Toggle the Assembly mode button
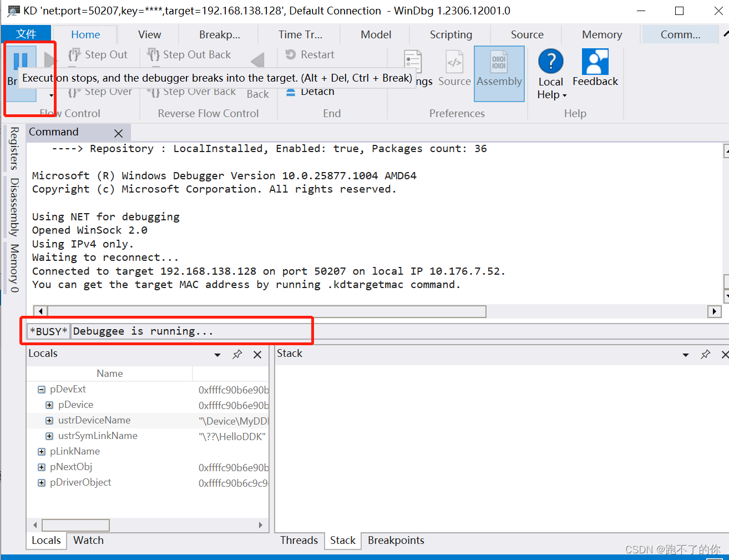The image size is (729, 560). pos(499,73)
